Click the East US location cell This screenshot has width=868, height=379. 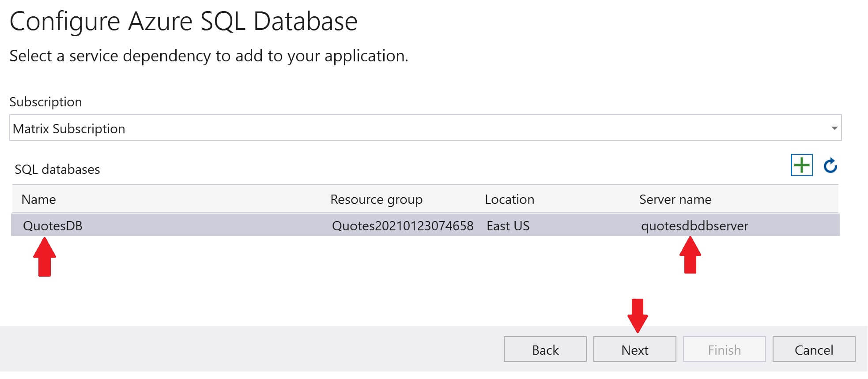(508, 225)
